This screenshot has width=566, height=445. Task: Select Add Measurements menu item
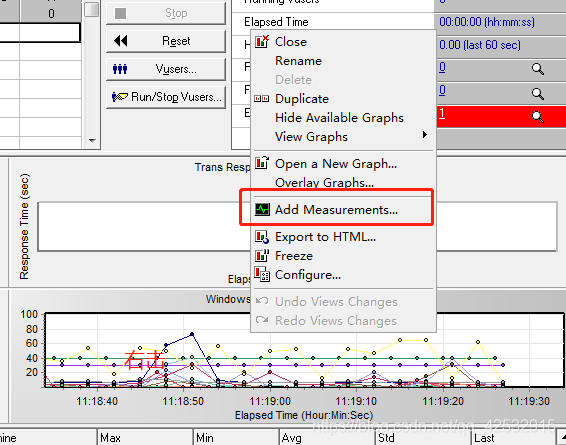click(x=336, y=209)
